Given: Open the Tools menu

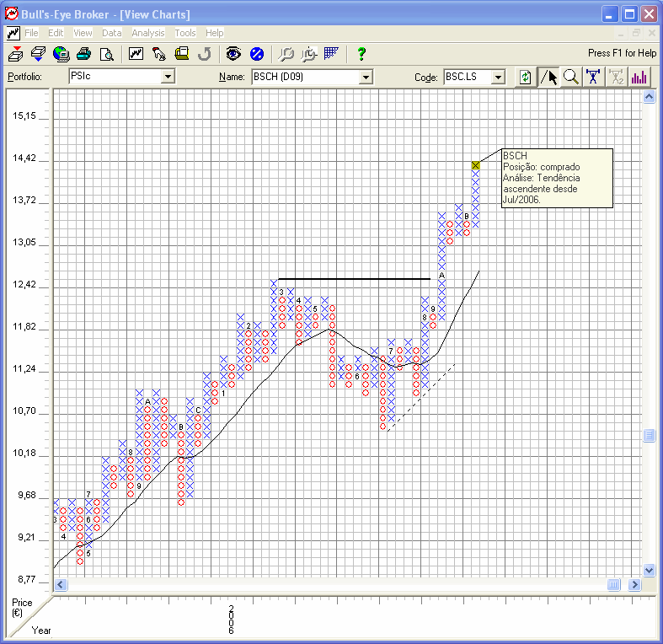Looking at the screenshot, I should (x=184, y=33).
